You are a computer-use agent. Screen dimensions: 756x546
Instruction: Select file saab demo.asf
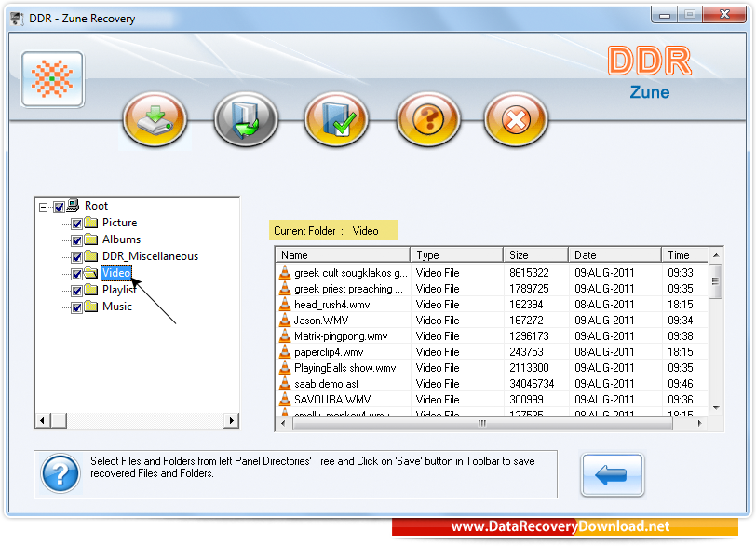point(327,384)
